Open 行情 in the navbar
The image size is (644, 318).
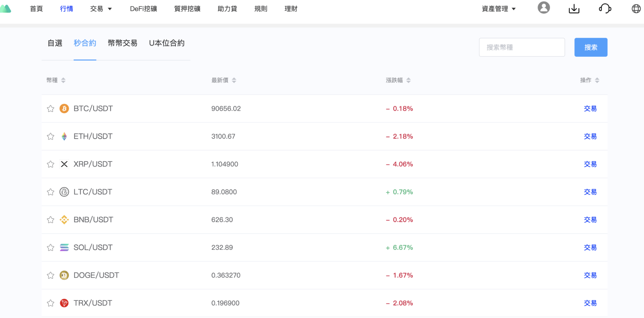click(66, 9)
